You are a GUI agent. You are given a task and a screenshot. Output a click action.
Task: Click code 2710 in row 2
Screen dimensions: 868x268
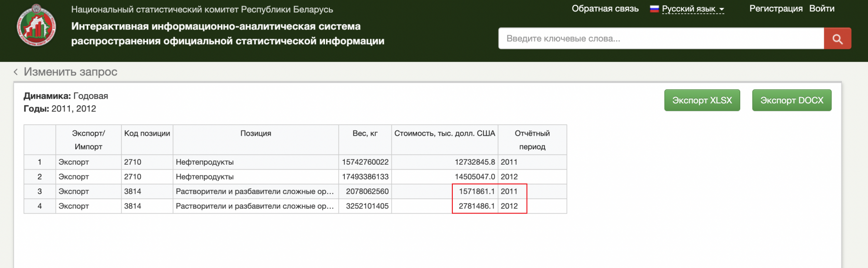[133, 177]
